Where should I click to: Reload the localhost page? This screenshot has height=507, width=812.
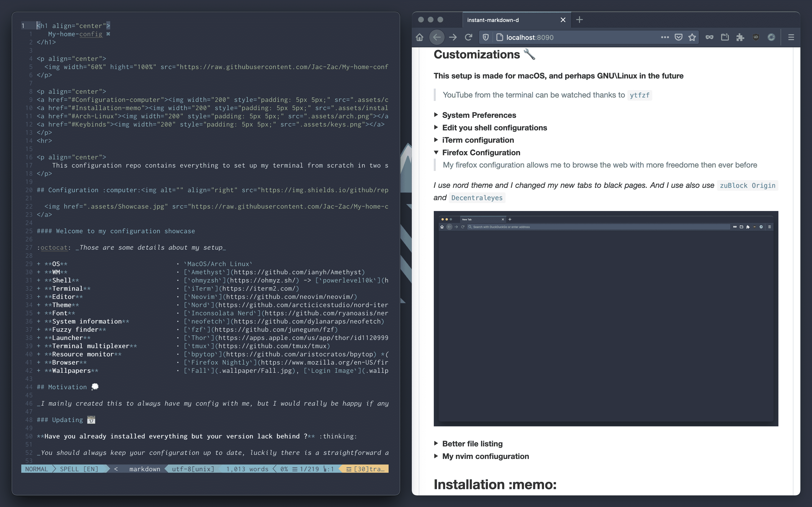(468, 37)
